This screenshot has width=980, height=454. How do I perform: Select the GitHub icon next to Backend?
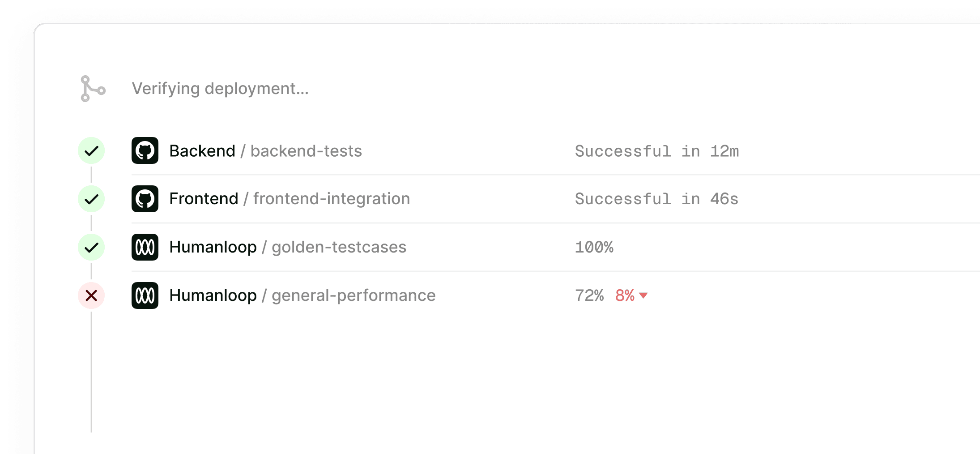[145, 151]
